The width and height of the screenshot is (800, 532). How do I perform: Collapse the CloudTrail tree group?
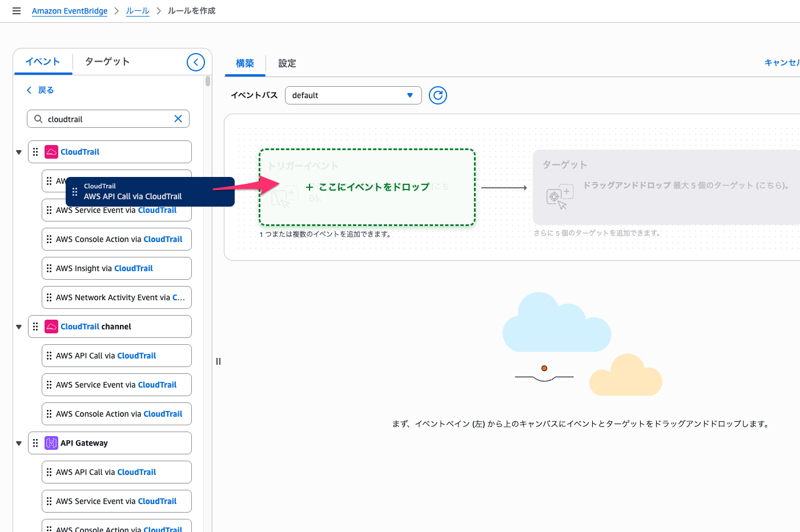tap(19, 152)
